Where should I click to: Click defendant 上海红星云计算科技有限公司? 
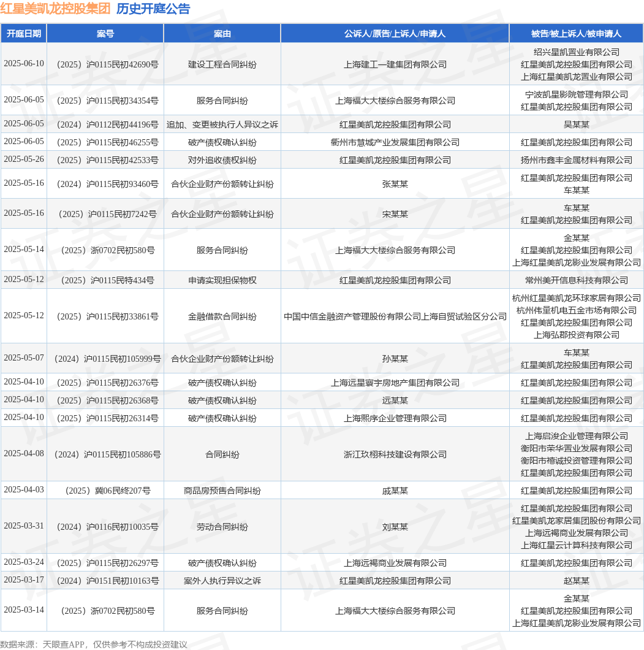[576, 545]
